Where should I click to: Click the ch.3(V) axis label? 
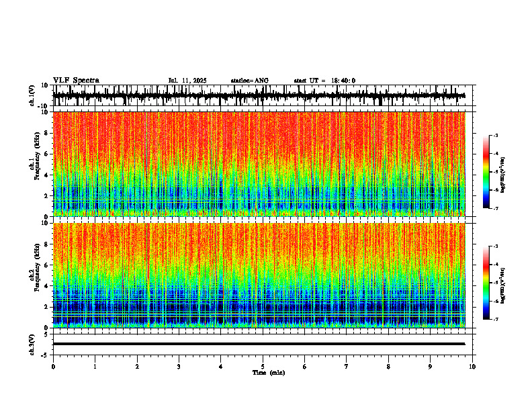[32, 345]
